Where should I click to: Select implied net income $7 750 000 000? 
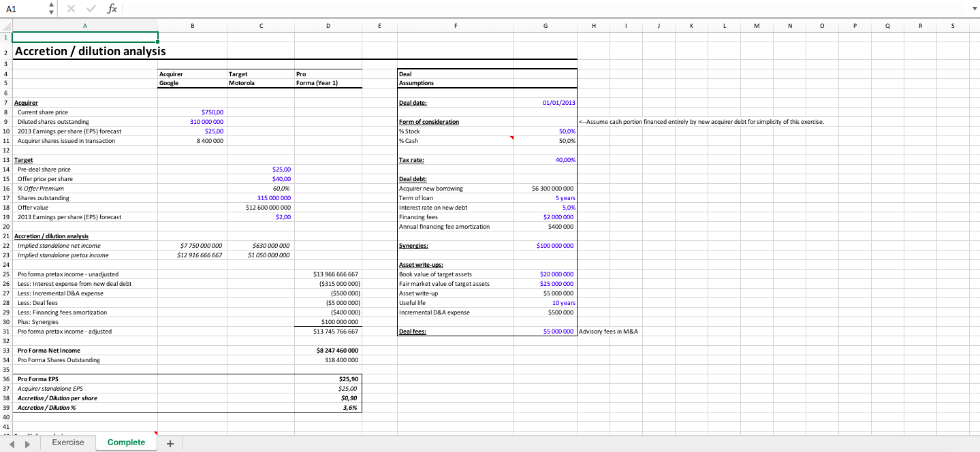[192, 245]
